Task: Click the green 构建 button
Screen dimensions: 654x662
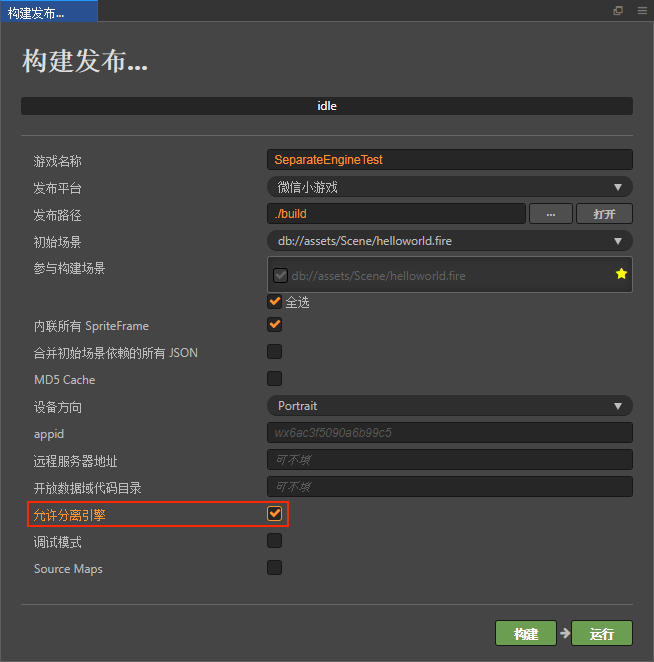Action: tap(526, 633)
